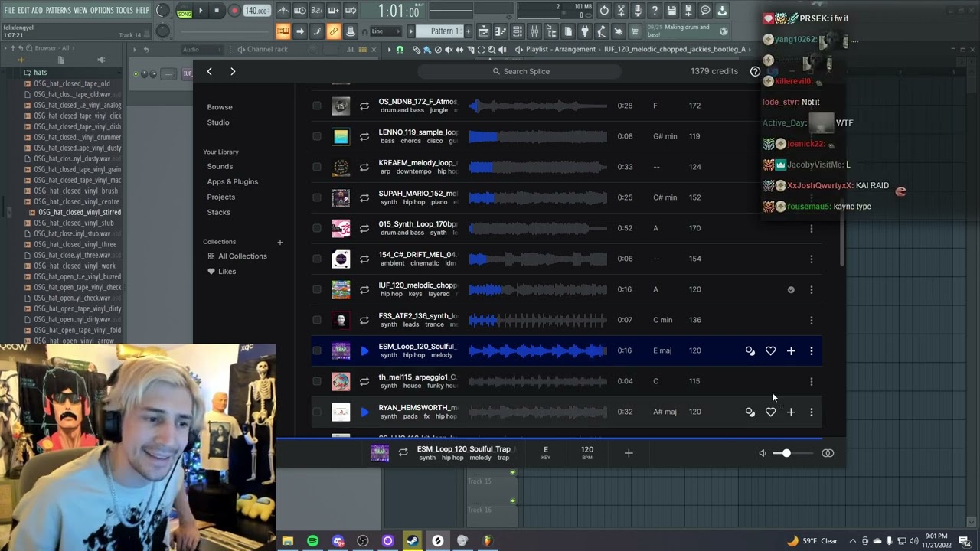The image size is (980, 551).
Task: Mute the Splice player speaker icon
Action: point(763,453)
